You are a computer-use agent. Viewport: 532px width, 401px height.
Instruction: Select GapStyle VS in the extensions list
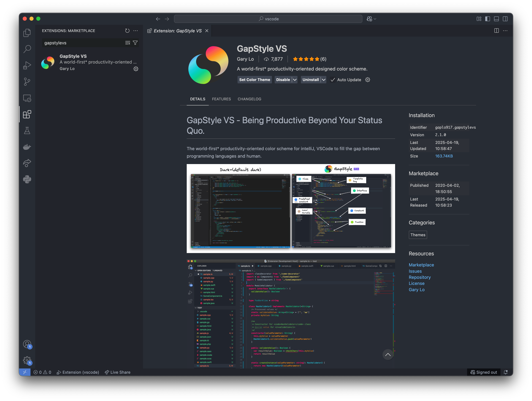pos(89,62)
